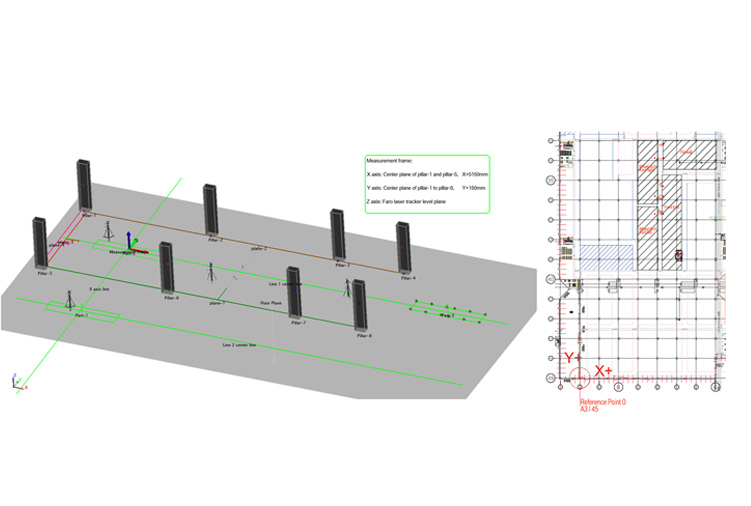Screen dimensions: 751x506
Task: Select the tripod on the Part-1 rectangle
Action: [x=68, y=300]
